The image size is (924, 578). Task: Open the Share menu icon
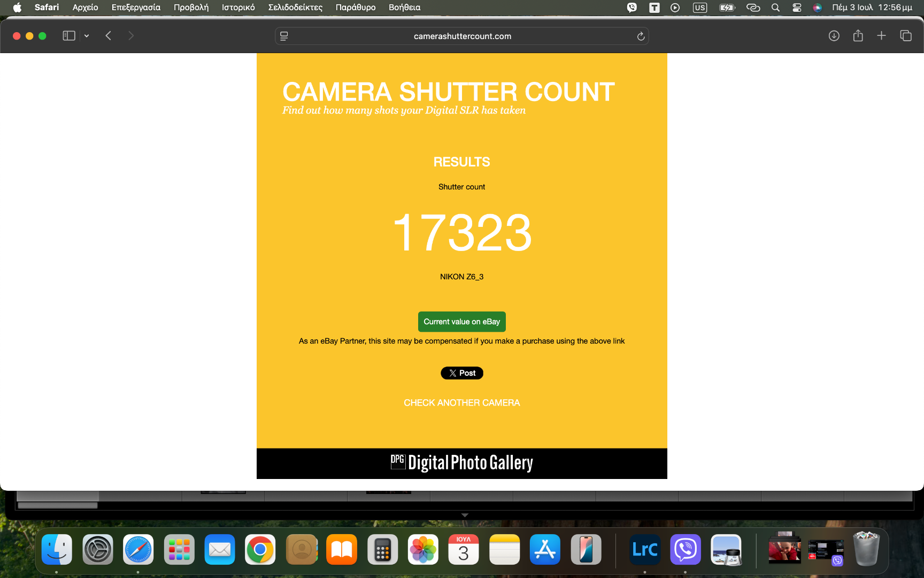point(858,36)
